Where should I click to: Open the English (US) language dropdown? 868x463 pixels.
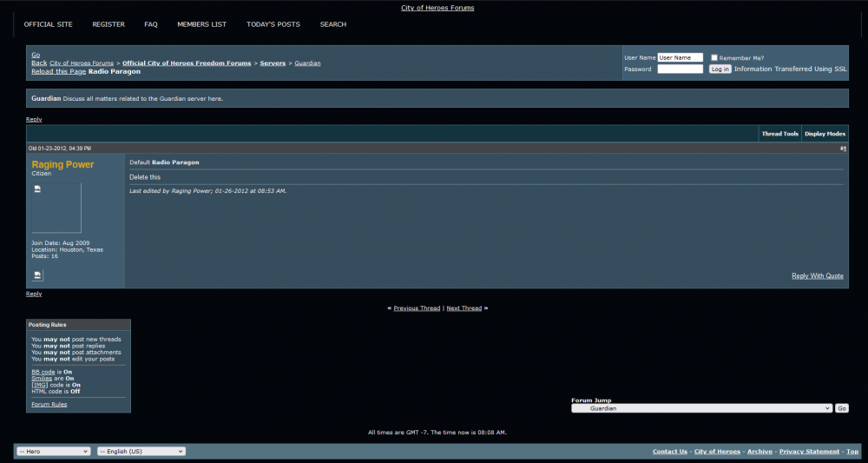click(x=141, y=452)
